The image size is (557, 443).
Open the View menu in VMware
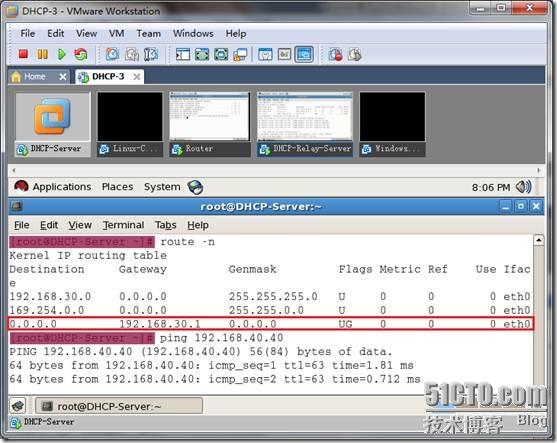(86, 33)
